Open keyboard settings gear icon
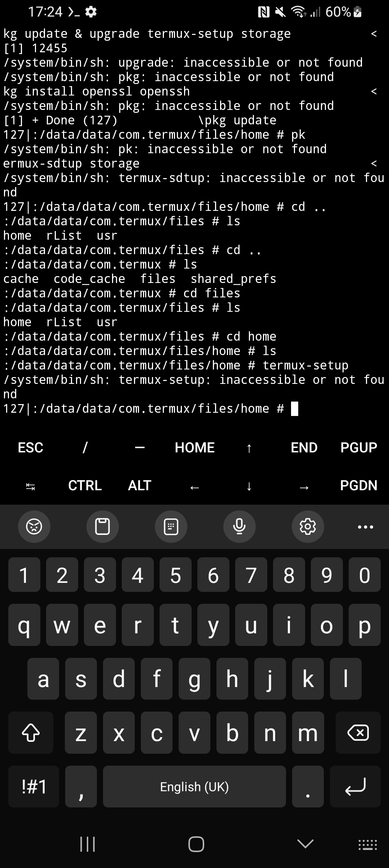This screenshot has height=868, width=389. (x=308, y=527)
